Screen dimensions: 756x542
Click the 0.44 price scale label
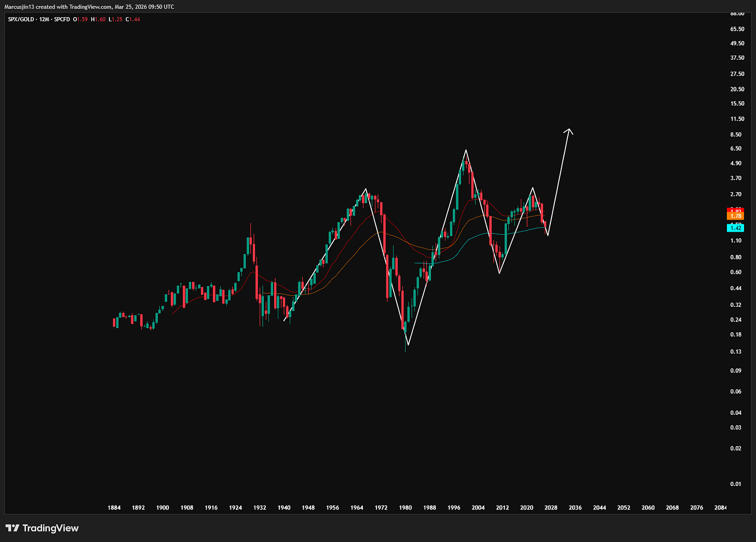pos(736,289)
